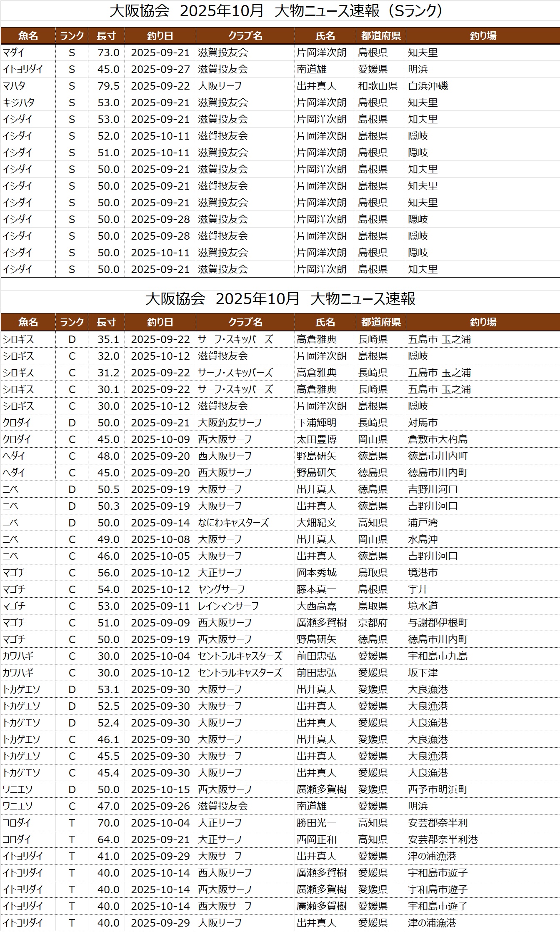Select the angler name 勝田光一
This screenshot has height=932, width=560.
(x=316, y=823)
